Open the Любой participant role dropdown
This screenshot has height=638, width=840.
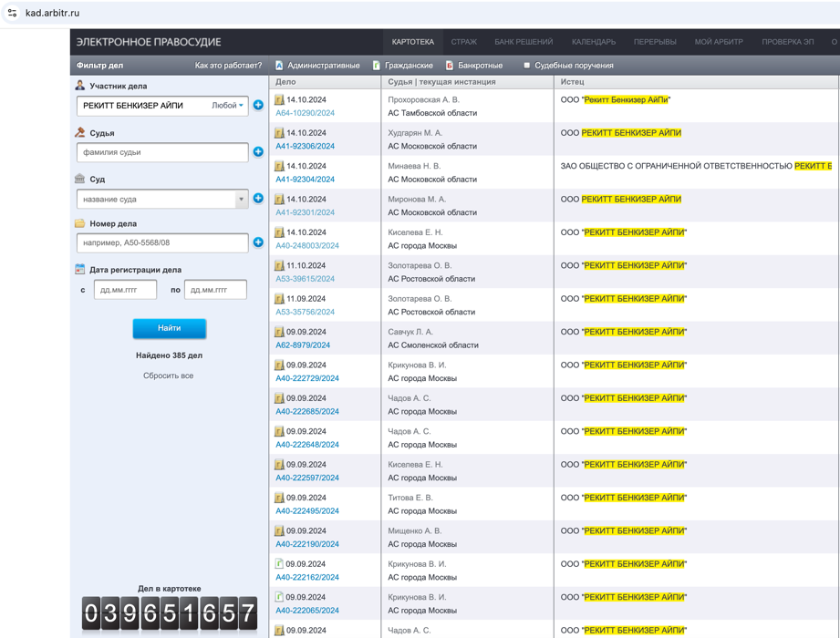pyautogui.click(x=228, y=106)
